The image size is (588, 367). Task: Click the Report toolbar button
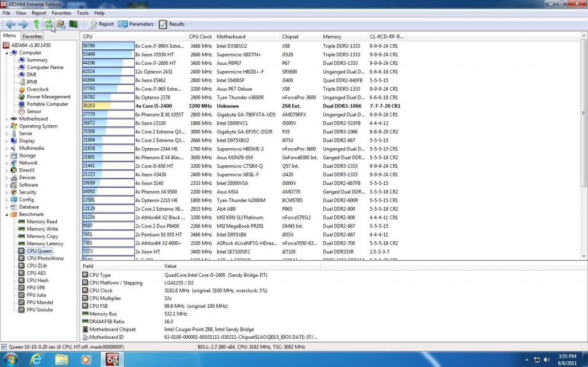point(101,24)
